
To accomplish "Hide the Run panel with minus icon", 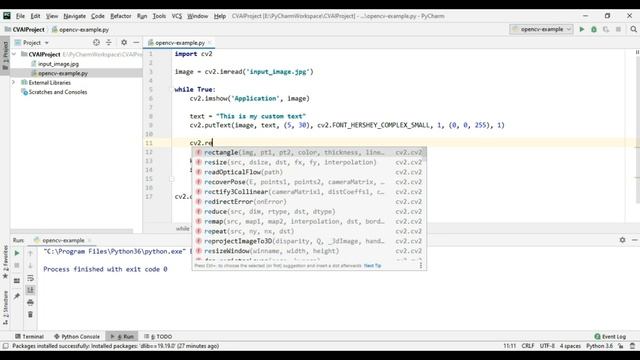I will 634,240.
